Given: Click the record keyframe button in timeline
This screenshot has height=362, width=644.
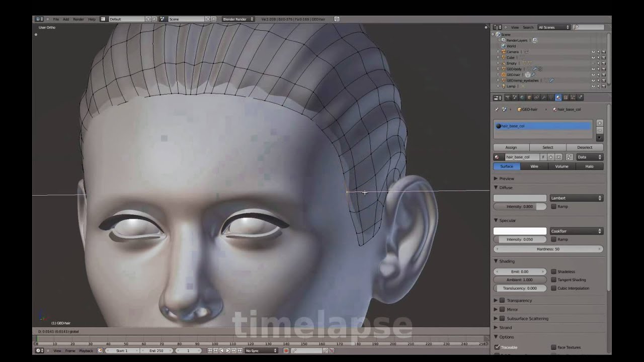Looking at the screenshot, I should tap(286, 350).
